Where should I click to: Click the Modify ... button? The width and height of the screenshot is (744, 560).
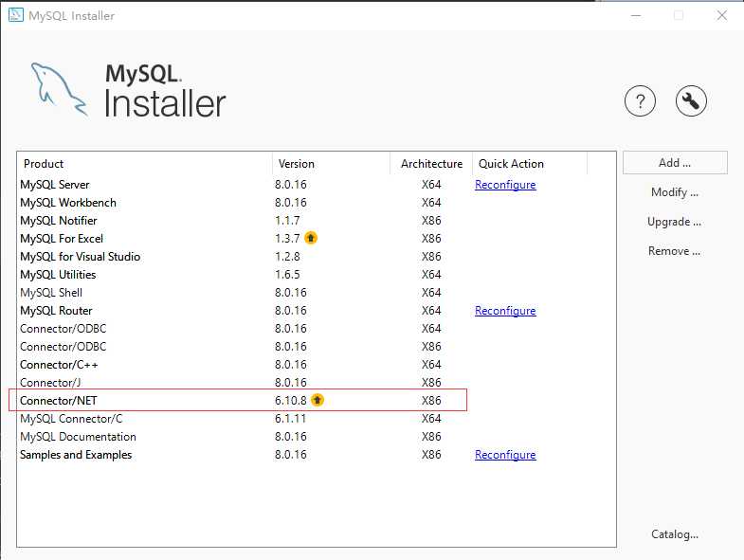[675, 192]
